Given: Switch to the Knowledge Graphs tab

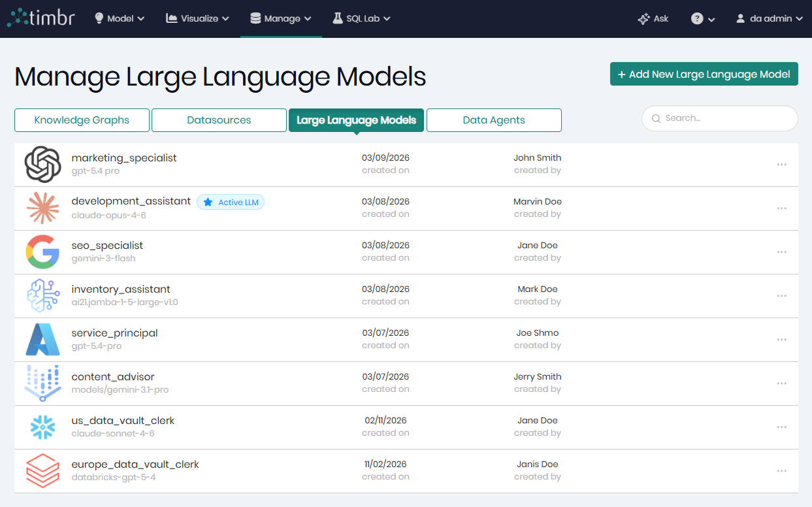Looking at the screenshot, I should 81,120.
